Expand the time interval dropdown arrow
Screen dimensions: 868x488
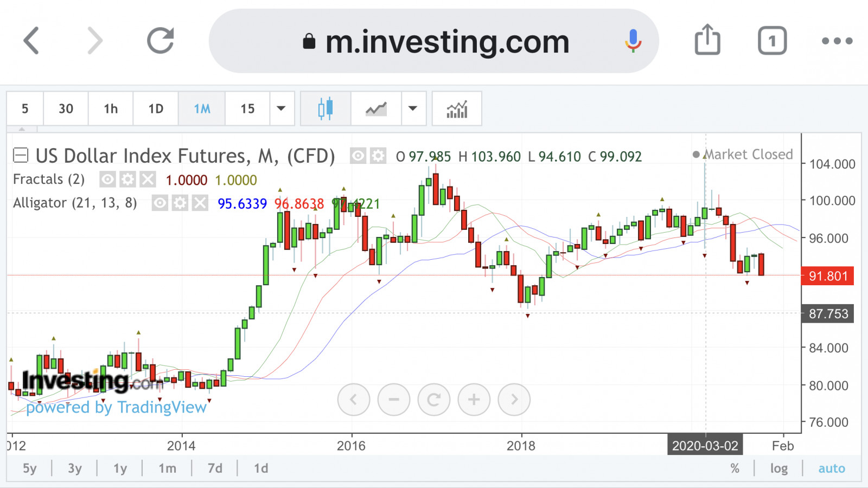[281, 108]
